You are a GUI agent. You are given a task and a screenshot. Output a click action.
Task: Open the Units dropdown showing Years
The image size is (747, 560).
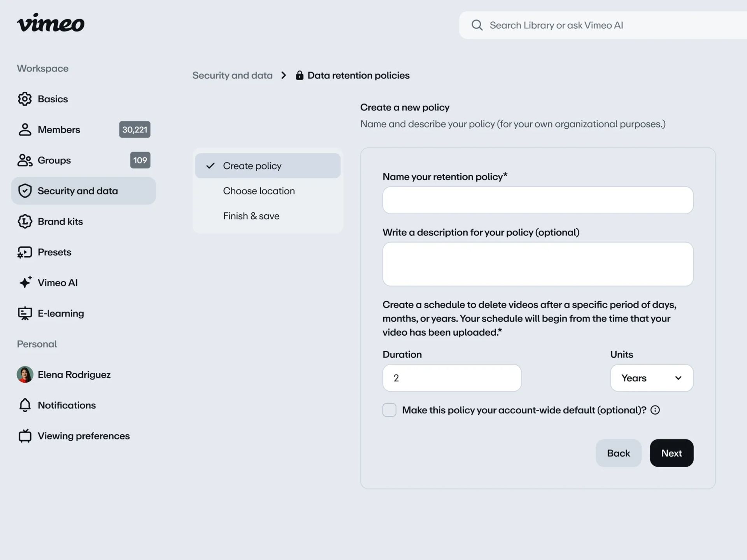tap(652, 378)
